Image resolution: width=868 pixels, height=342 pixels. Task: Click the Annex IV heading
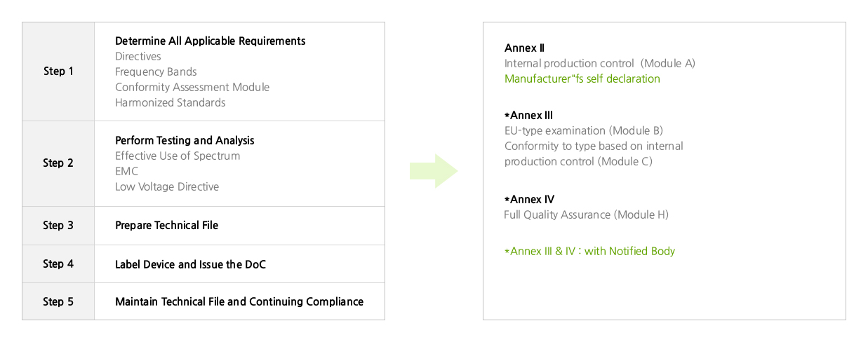click(x=529, y=200)
